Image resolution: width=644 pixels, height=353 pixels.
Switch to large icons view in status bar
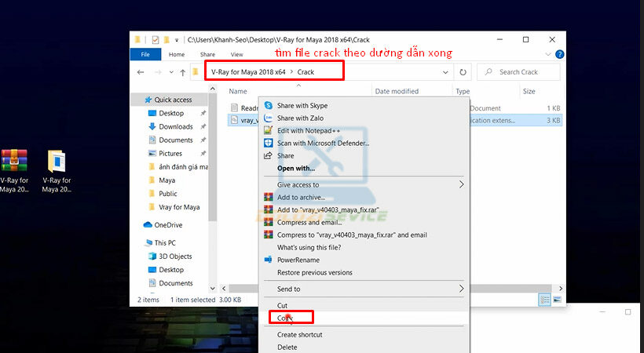557,300
